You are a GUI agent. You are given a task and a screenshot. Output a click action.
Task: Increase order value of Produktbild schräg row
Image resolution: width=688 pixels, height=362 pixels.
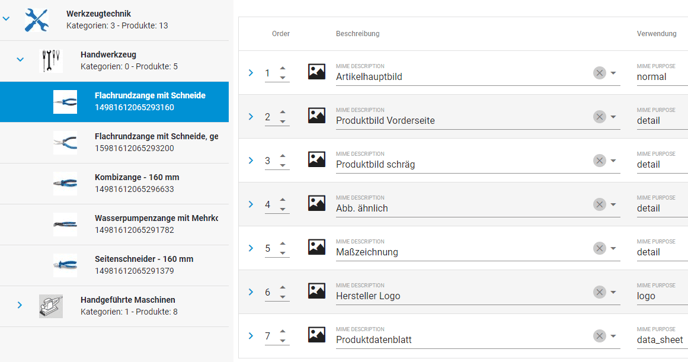coord(283,156)
